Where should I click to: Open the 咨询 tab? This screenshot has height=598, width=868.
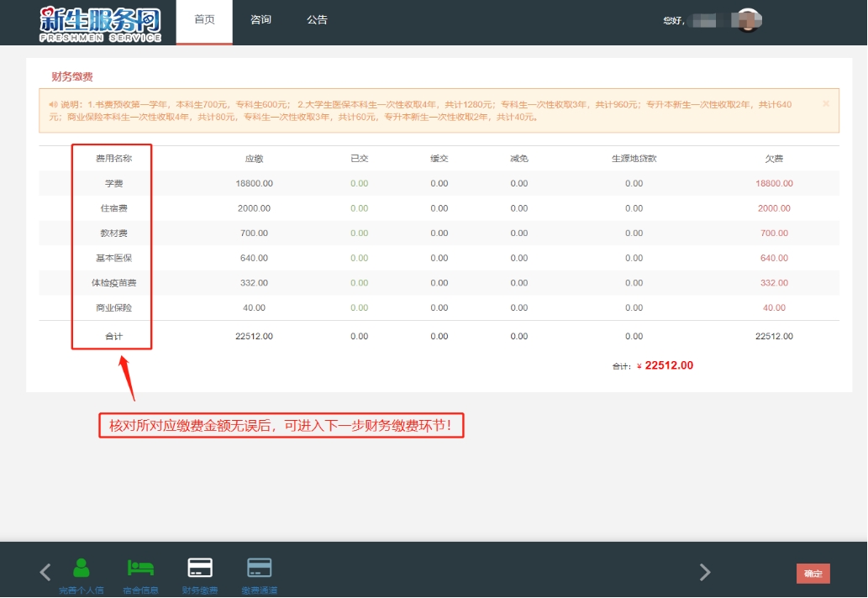coord(260,20)
